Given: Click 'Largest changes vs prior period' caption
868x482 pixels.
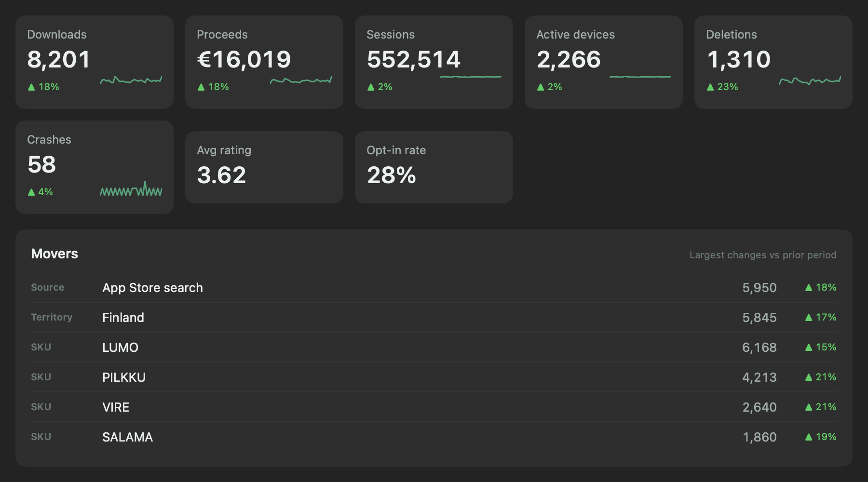Looking at the screenshot, I should point(763,255).
